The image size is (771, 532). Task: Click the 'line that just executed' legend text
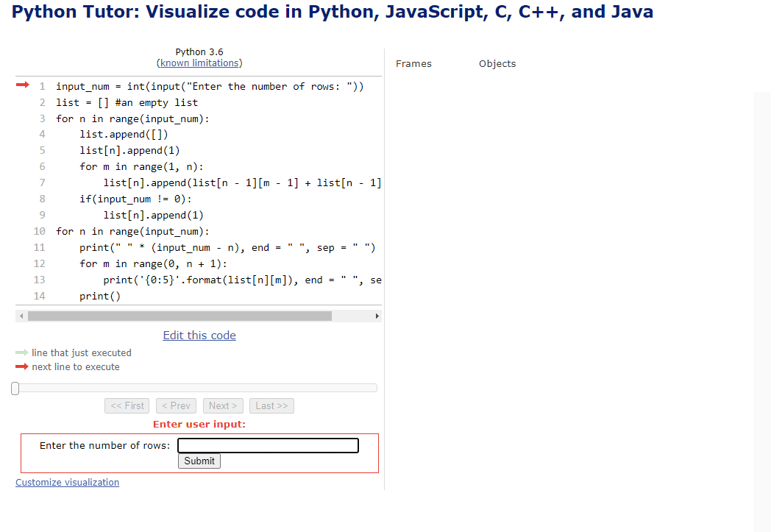pos(82,353)
